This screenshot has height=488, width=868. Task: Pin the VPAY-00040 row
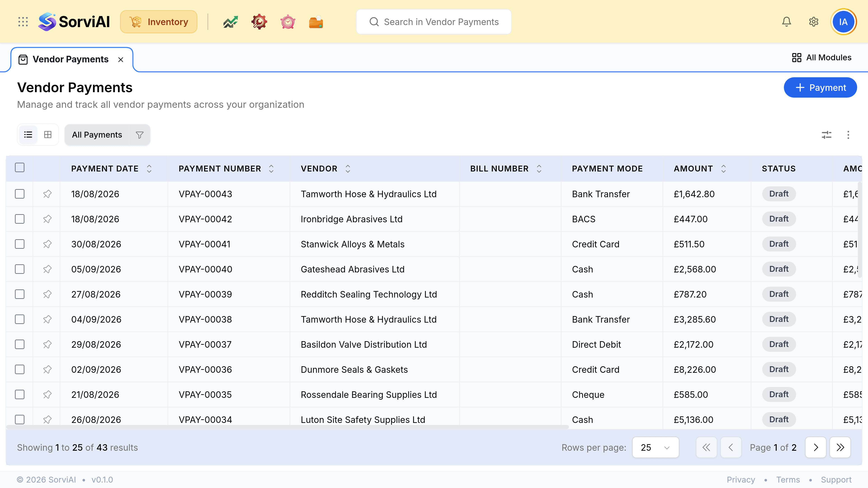47,269
